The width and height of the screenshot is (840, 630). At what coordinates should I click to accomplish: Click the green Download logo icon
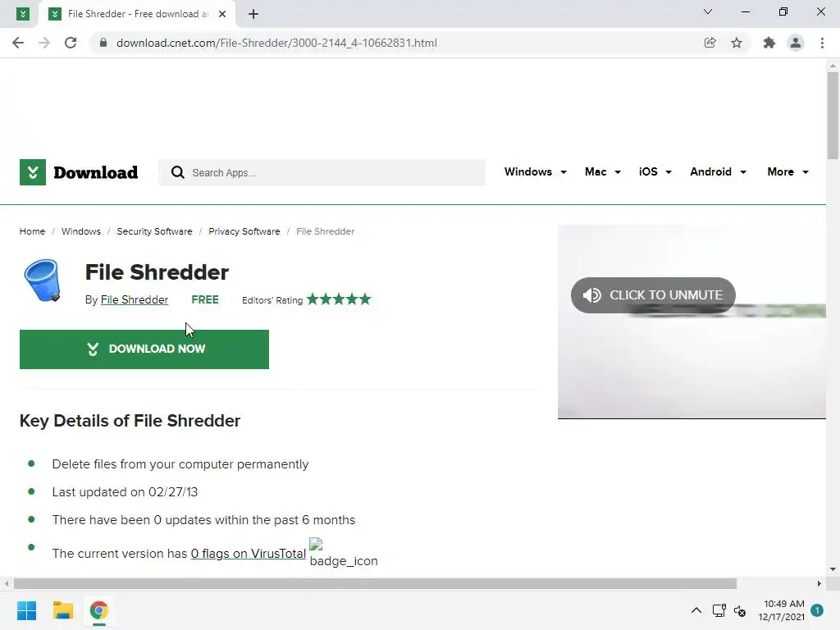(33, 172)
